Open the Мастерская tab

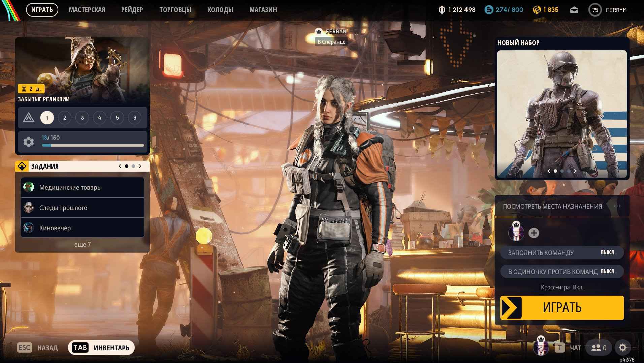point(87,10)
